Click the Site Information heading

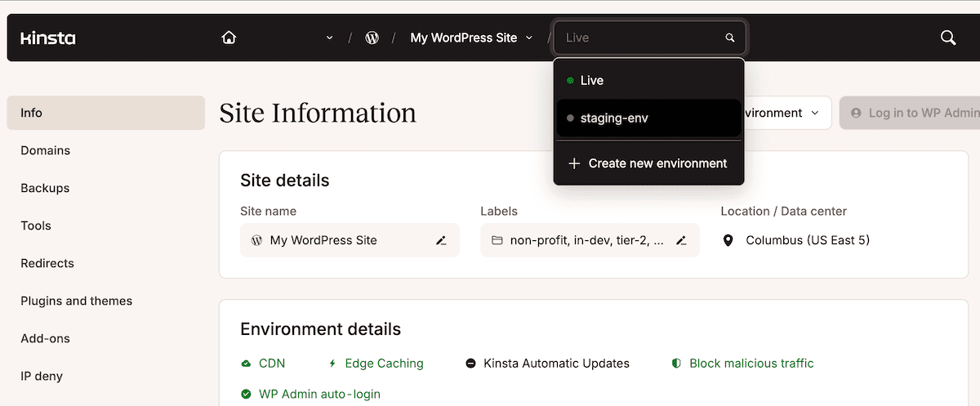pos(318,113)
